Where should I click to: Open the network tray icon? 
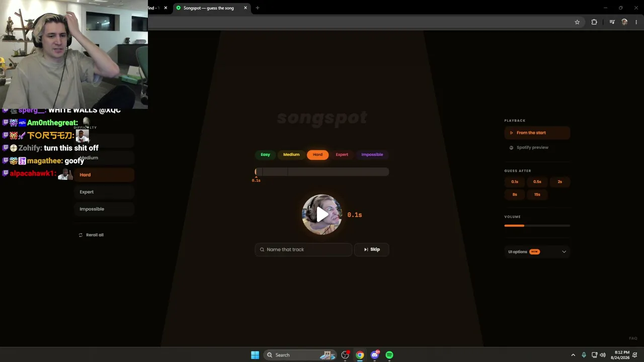point(594,355)
